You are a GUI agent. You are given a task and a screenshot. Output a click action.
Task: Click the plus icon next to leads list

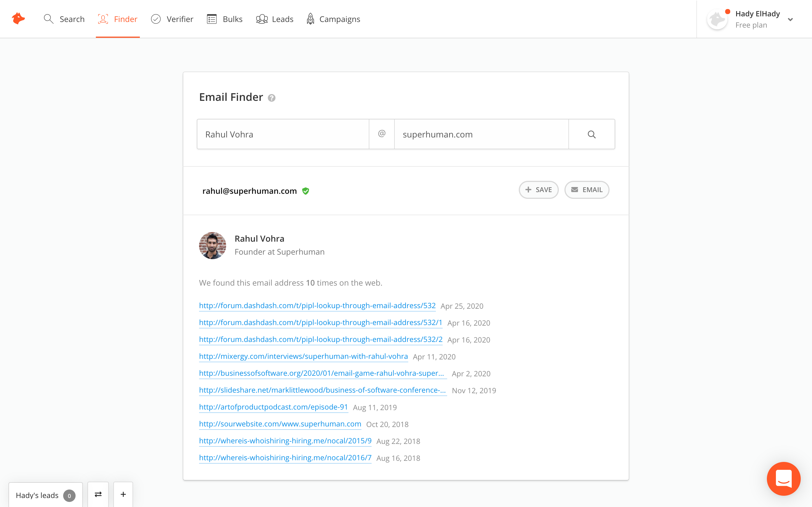[123, 495]
